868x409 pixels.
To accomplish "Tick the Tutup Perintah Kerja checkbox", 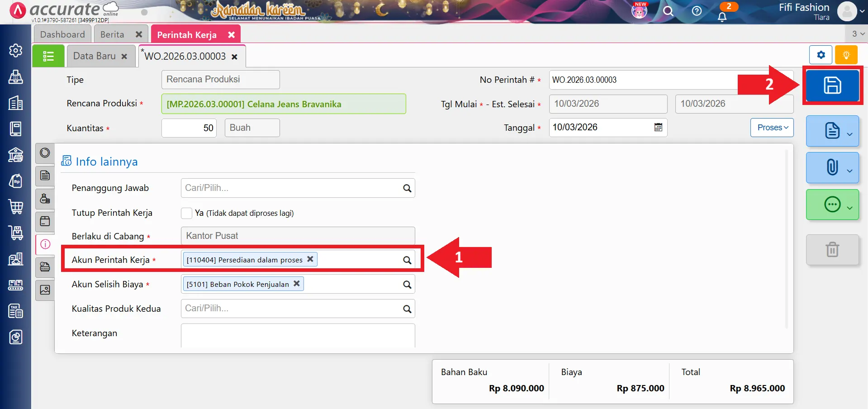I will pos(186,213).
